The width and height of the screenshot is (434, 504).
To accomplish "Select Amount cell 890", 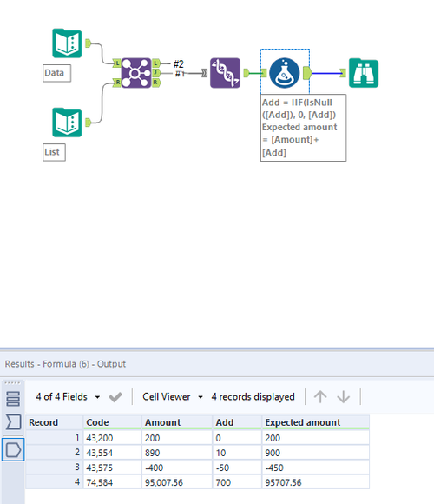I will click(x=177, y=453).
